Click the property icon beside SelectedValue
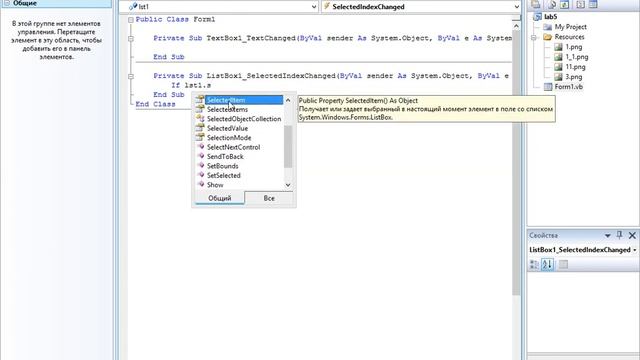Viewport: 640px width, 360px height. (200, 128)
